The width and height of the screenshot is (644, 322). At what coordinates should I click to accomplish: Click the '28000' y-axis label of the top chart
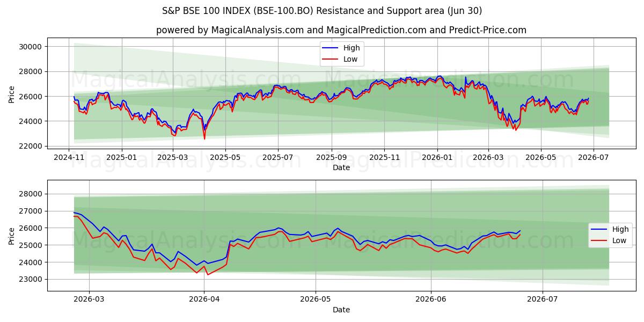(31, 71)
